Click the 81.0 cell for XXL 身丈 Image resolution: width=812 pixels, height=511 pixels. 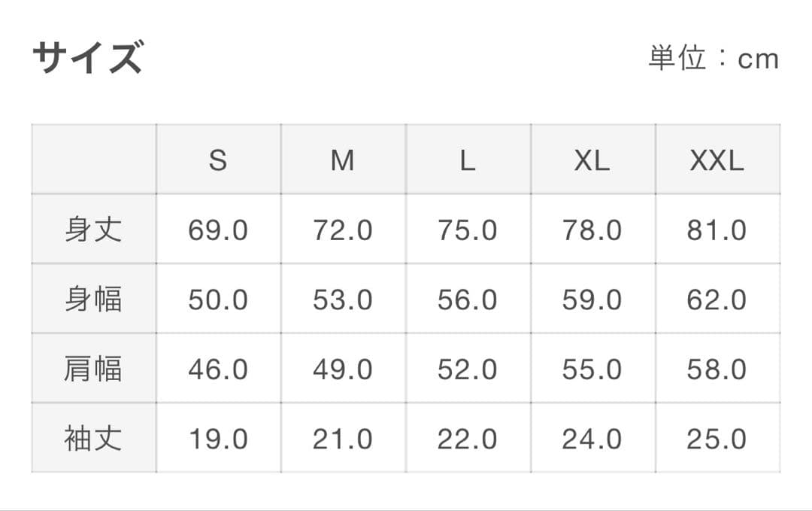[x=717, y=230]
